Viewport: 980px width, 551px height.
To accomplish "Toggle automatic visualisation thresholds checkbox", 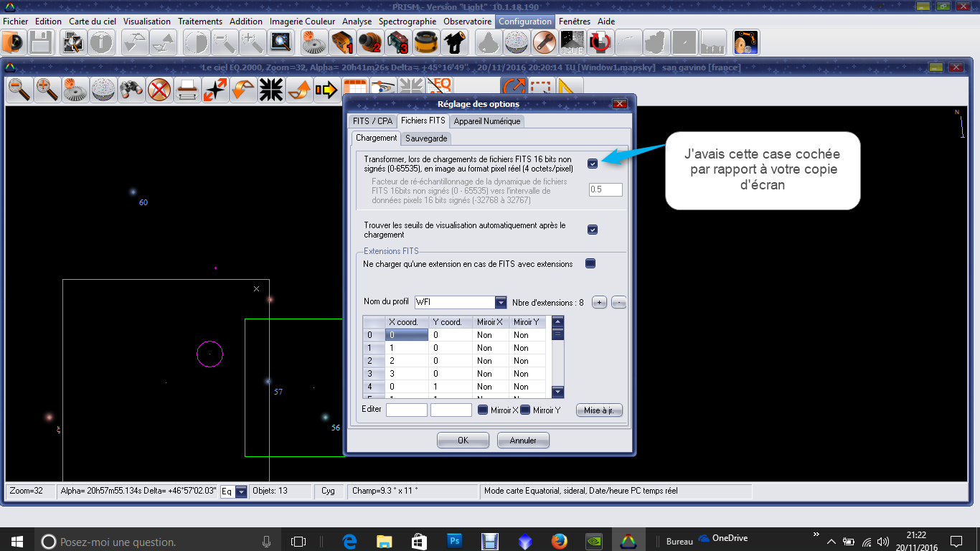I will click(x=593, y=230).
